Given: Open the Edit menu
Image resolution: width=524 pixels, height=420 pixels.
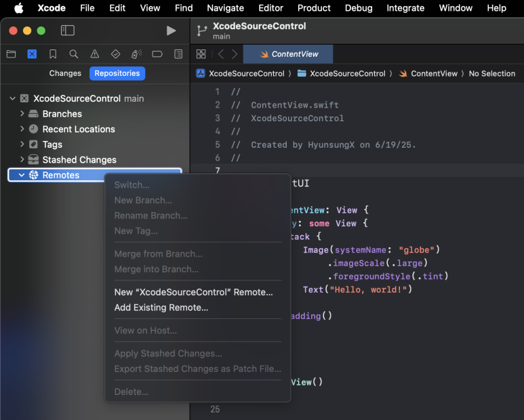Looking at the screenshot, I should (117, 8).
